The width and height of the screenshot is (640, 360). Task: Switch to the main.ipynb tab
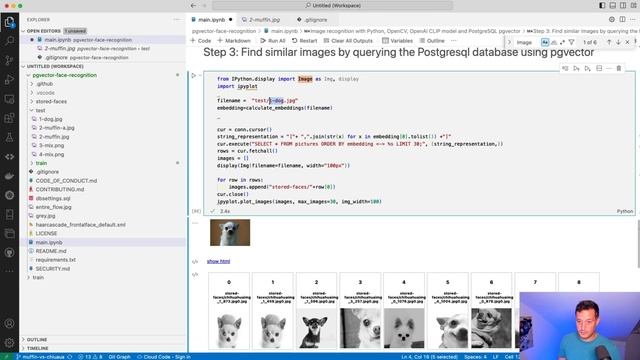pos(211,20)
